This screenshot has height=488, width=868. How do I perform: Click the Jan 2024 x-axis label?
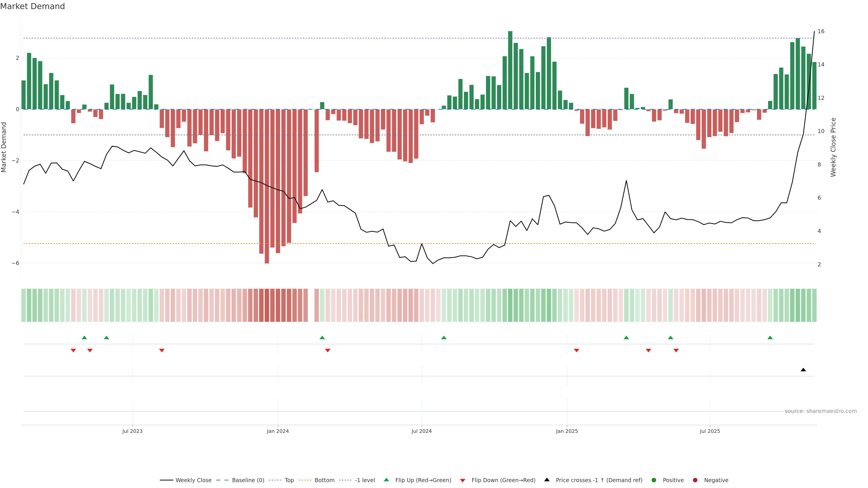(x=278, y=431)
